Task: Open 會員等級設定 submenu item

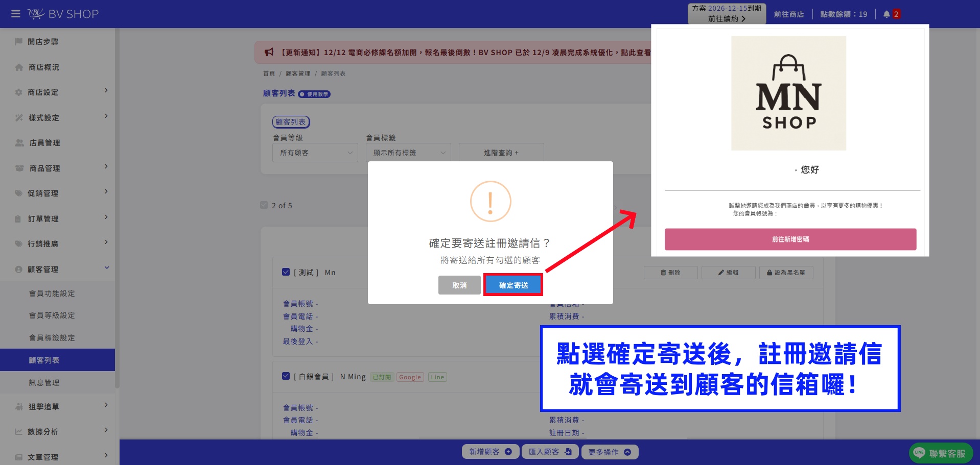Action: [52, 315]
